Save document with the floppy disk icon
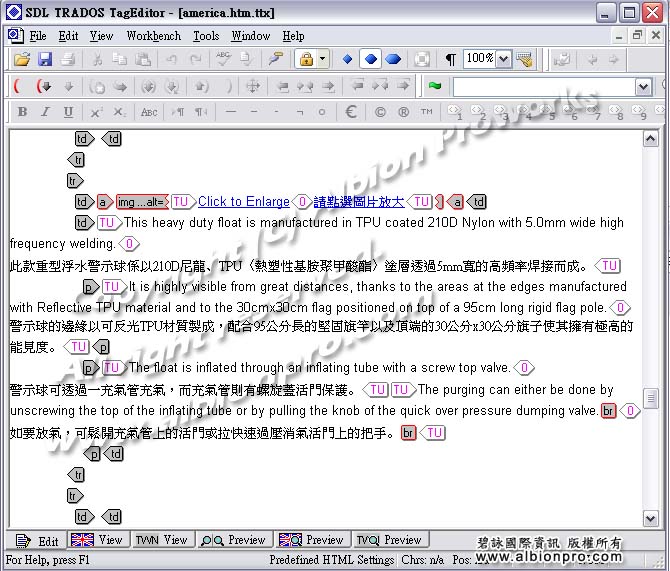 [44, 59]
